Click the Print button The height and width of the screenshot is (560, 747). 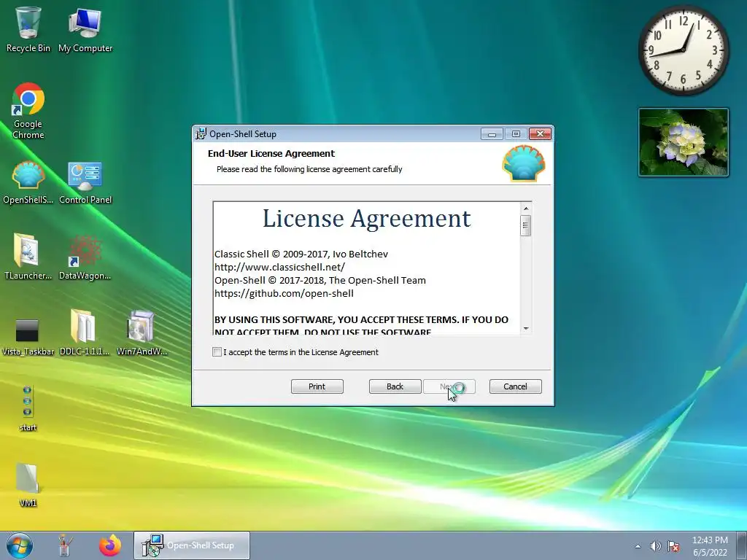[317, 386]
